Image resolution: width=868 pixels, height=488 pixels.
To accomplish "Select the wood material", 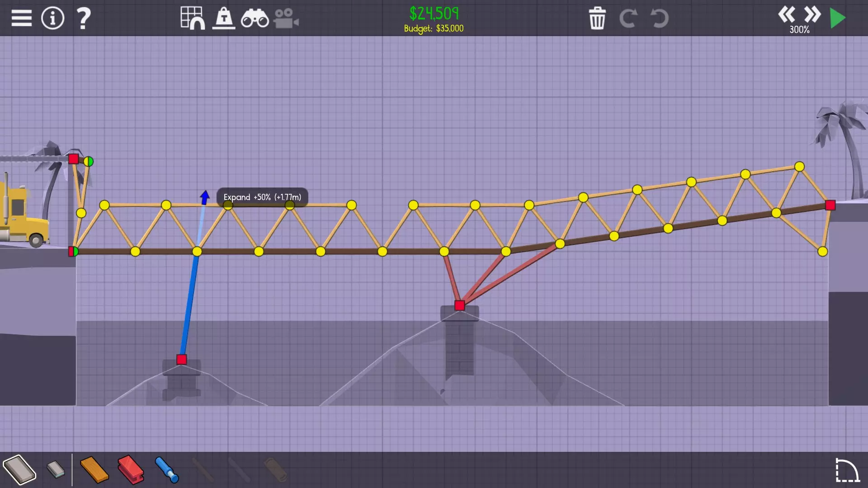I will point(94,469).
